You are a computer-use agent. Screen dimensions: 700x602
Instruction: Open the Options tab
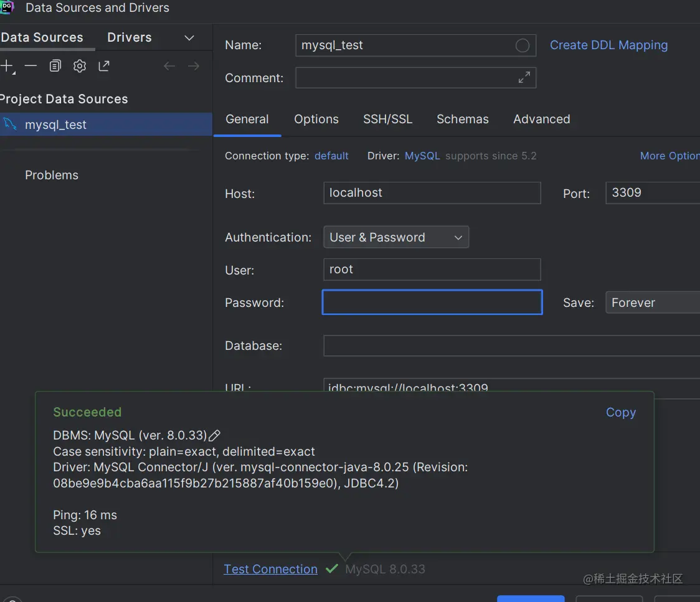(x=316, y=119)
